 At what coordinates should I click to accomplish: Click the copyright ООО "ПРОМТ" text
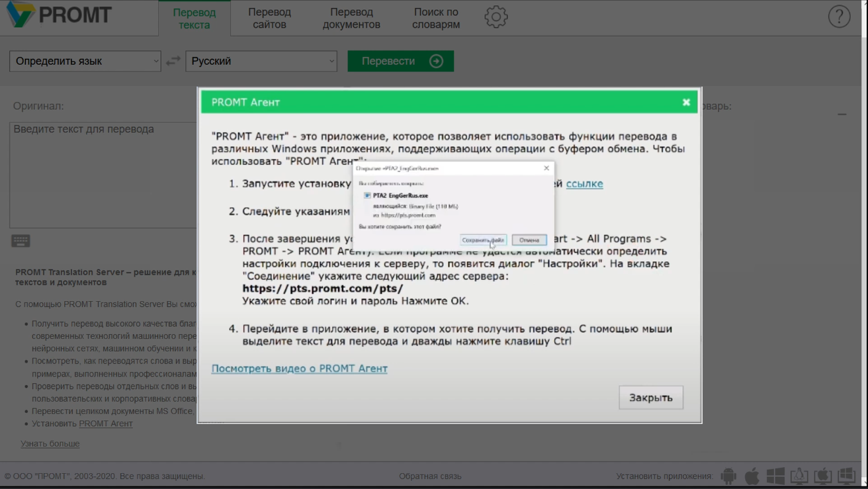[105, 476]
